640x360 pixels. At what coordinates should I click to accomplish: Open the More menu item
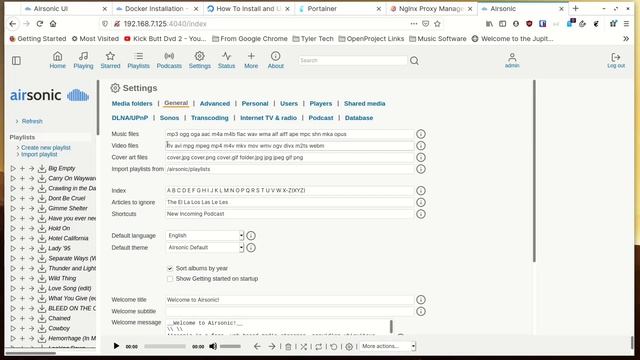(x=251, y=60)
